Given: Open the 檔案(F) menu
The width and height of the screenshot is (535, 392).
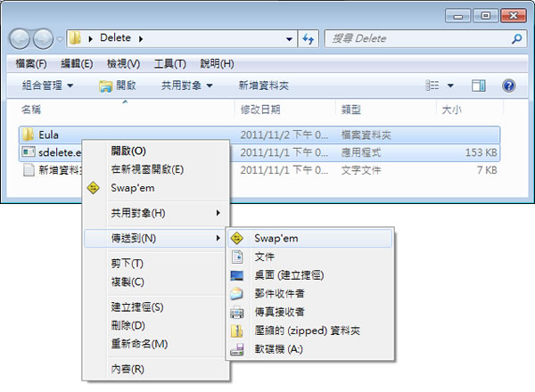Looking at the screenshot, I should tap(31, 64).
